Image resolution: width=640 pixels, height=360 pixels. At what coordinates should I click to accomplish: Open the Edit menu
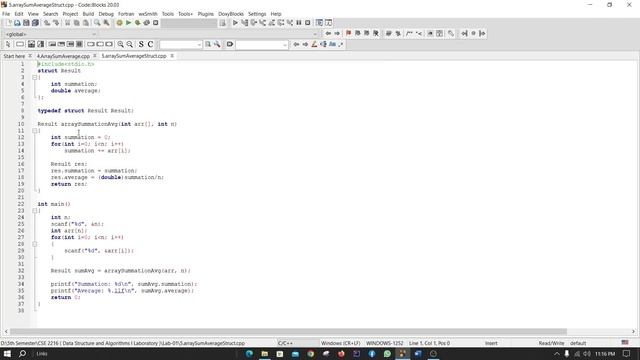tap(19, 14)
